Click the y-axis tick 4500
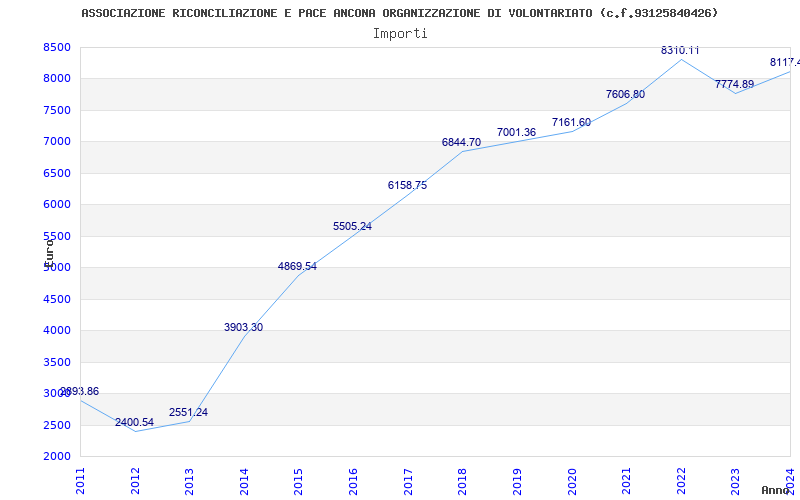The image size is (800, 500). point(57,299)
